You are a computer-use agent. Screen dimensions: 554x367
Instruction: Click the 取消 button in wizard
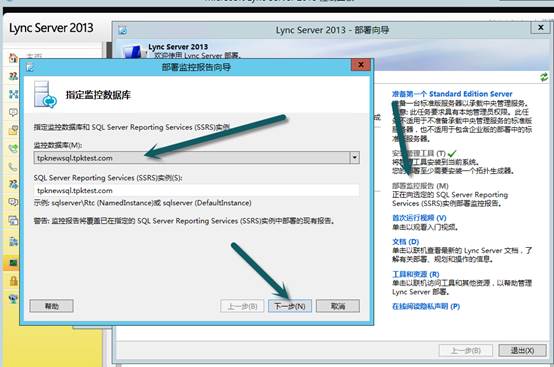tap(338, 306)
